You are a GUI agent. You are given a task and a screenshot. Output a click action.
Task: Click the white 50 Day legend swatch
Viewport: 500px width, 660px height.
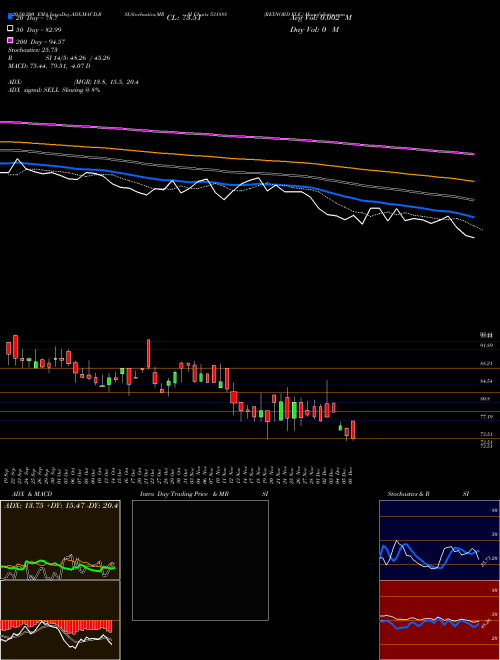10,29
